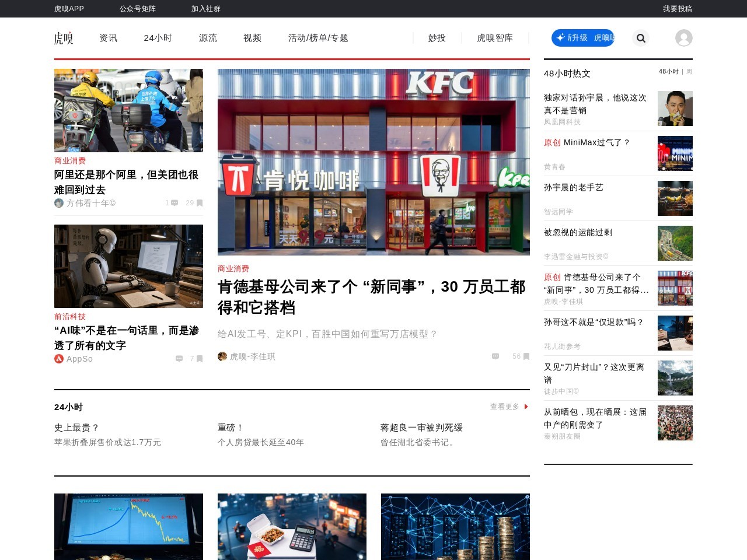Open 资讯 navigation item
This screenshot has width=747, height=560.
[109, 38]
